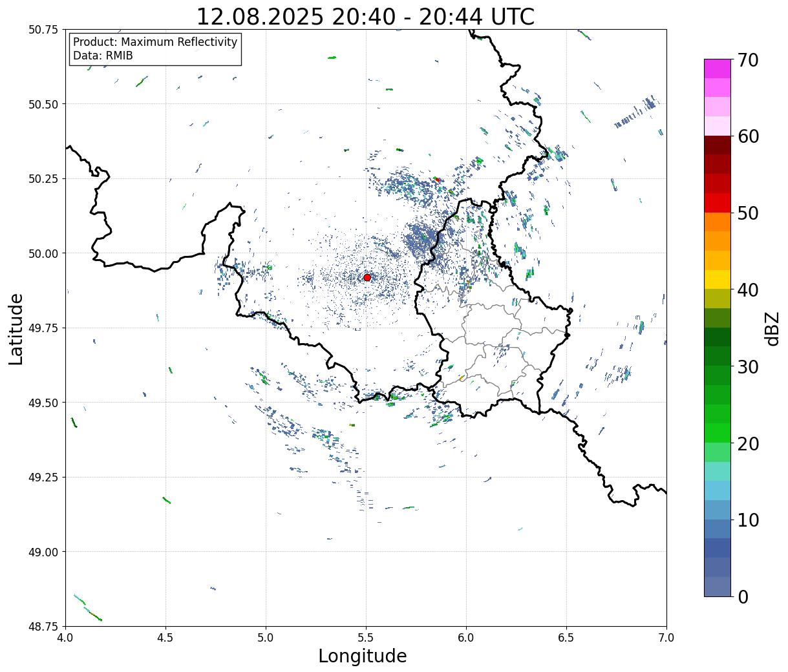The width and height of the screenshot is (788, 672).
Task: Click colorbar tick label '0'
Action: 743,596
